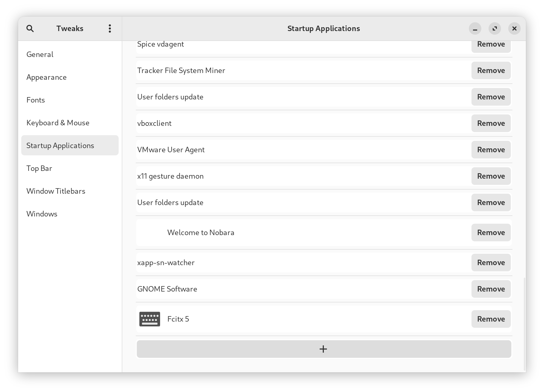
Task: Go to the Fonts section
Action: click(x=36, y=100)
